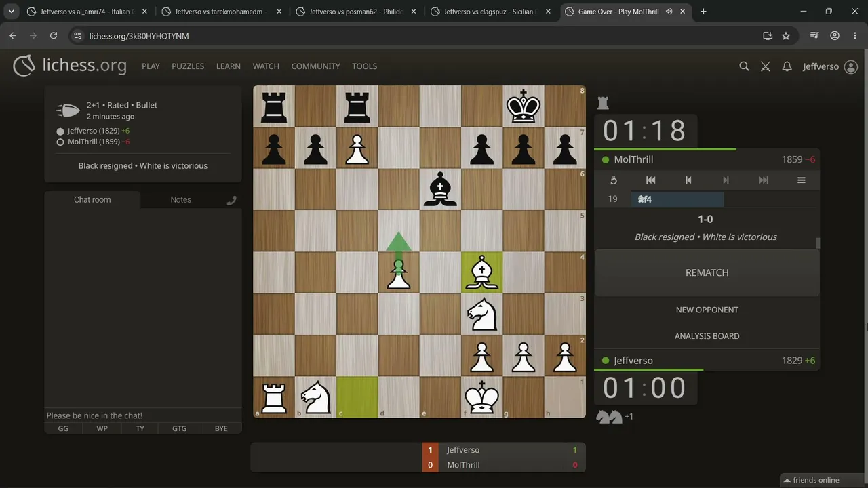
Task: Open the COMMUNITY menu
Action: pyautogui.click(x=315, y=66)
